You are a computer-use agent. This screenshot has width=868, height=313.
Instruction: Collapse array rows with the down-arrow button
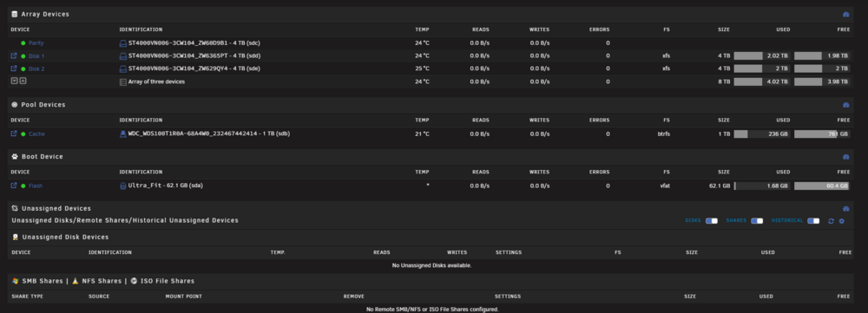click(15, 82)
